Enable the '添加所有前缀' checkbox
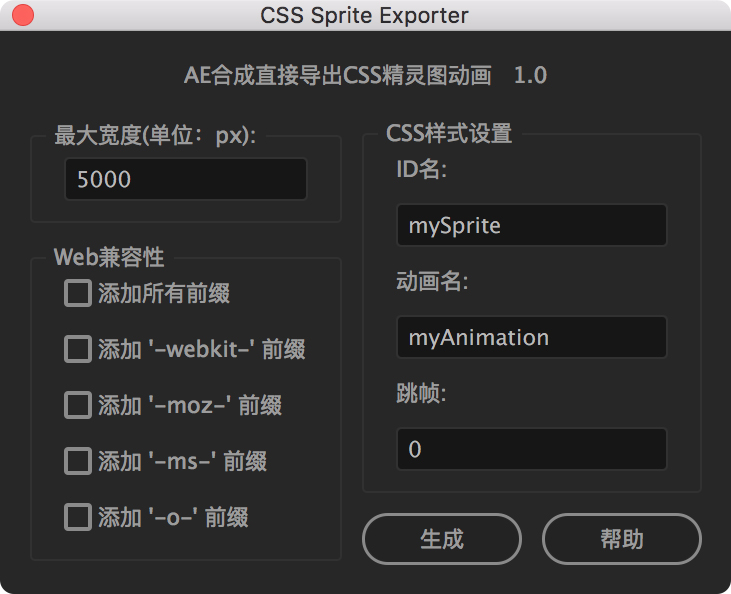 pos(78,293)
